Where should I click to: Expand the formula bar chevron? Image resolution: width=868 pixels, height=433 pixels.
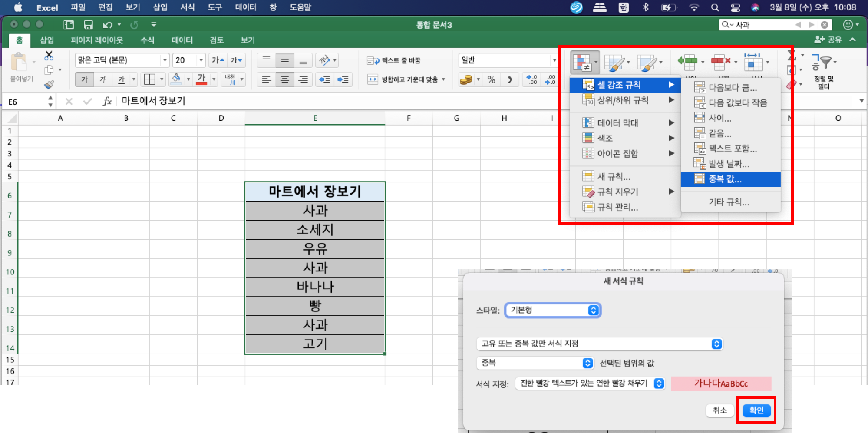(x=861, y=101)
